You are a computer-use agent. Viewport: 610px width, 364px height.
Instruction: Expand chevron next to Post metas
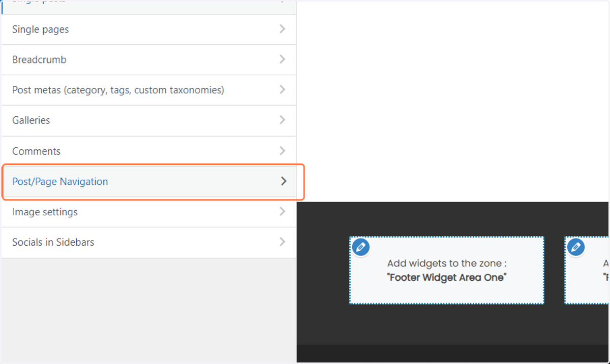(x=283, y=90)
